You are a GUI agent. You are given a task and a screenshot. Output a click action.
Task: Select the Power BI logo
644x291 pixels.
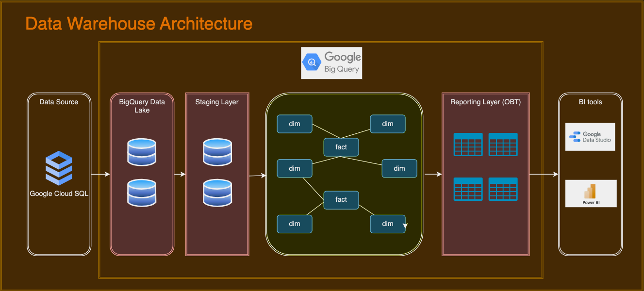pos(591,193)
